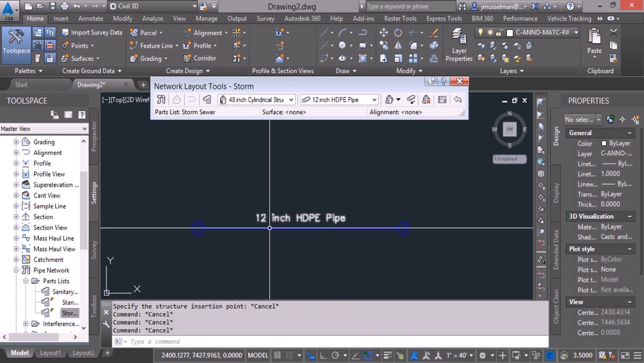Image resolution: width=644 pixels, height=363 pixels.
Task: Toggle lineweight display in status bar
Action: point(388,355)
